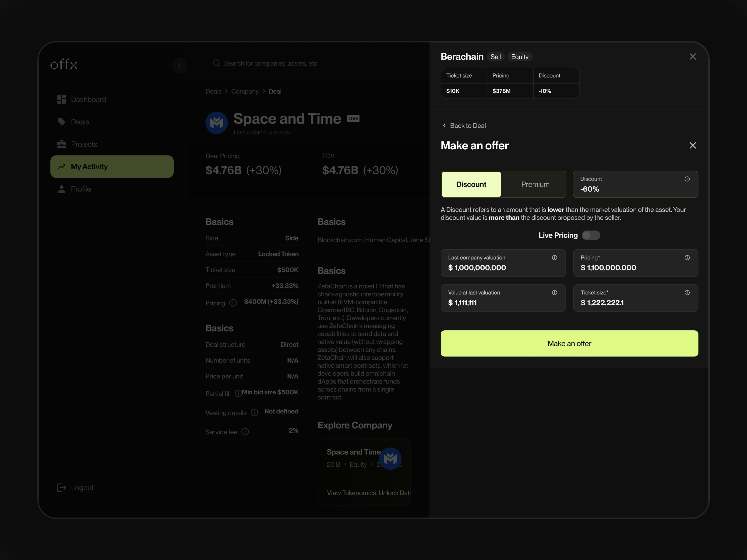Click the $10K ticket size value

(453, 91)
